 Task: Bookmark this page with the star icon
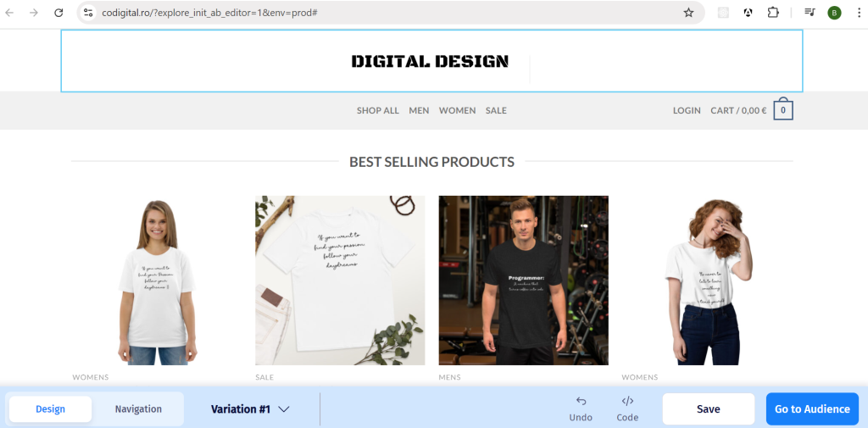point(688,13)
